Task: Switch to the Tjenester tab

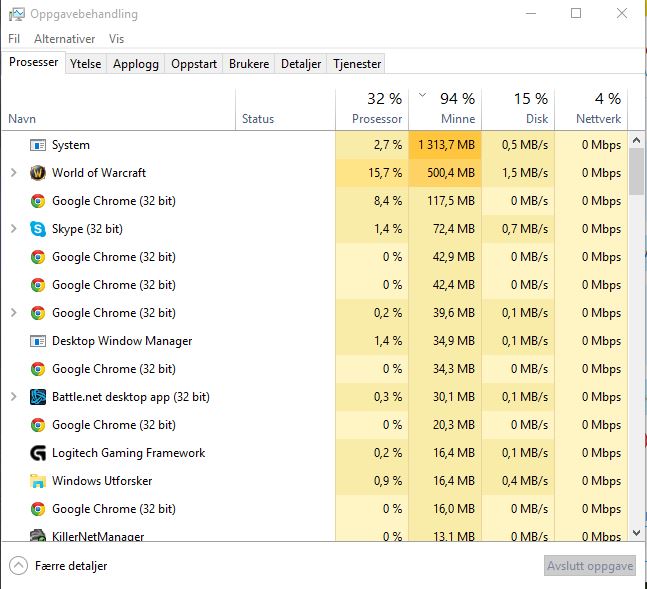Action: coord(357,64)
